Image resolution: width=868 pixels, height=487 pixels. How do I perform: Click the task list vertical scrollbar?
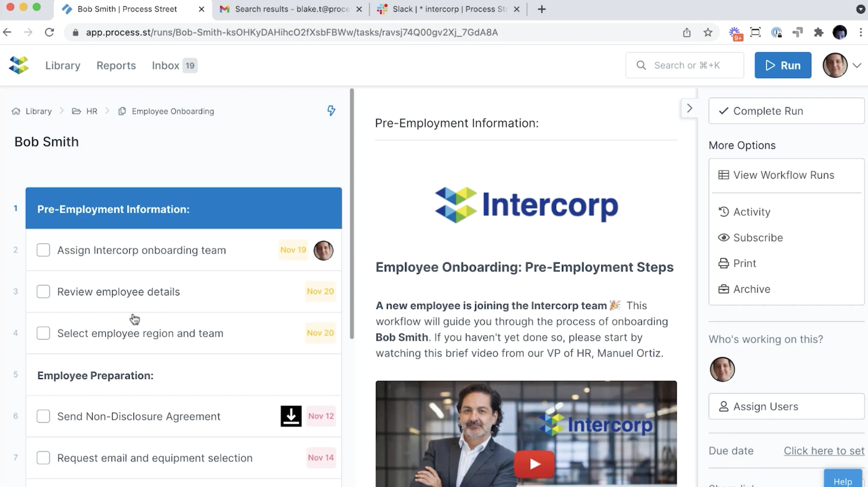(x=352, y=213)
